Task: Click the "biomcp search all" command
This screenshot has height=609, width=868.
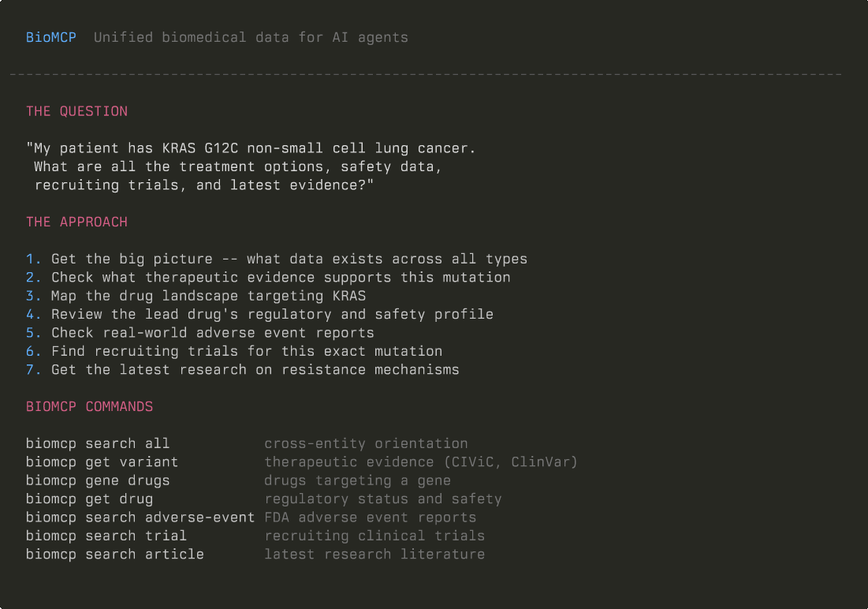Action: (x=98, y=443)
